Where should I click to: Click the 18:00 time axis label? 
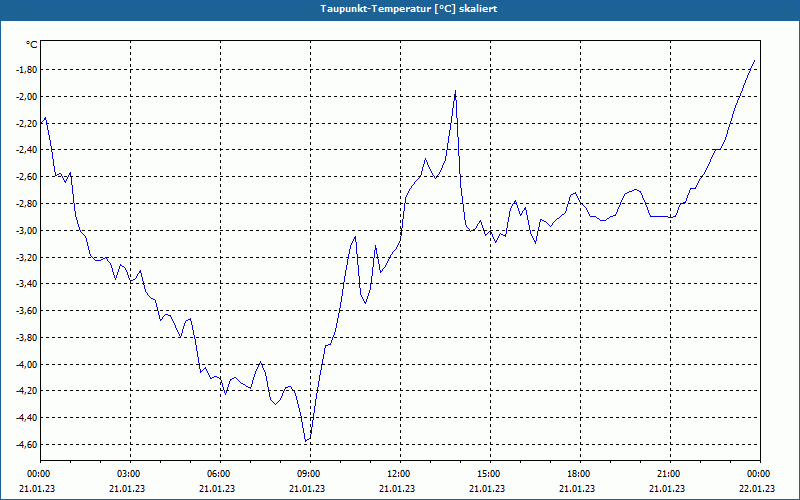tap(580, 474)
